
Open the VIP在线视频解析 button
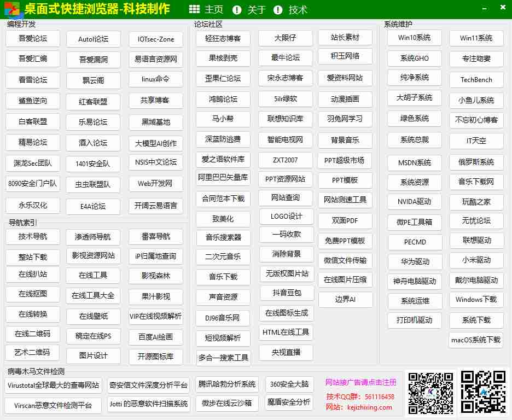point(156,316)
